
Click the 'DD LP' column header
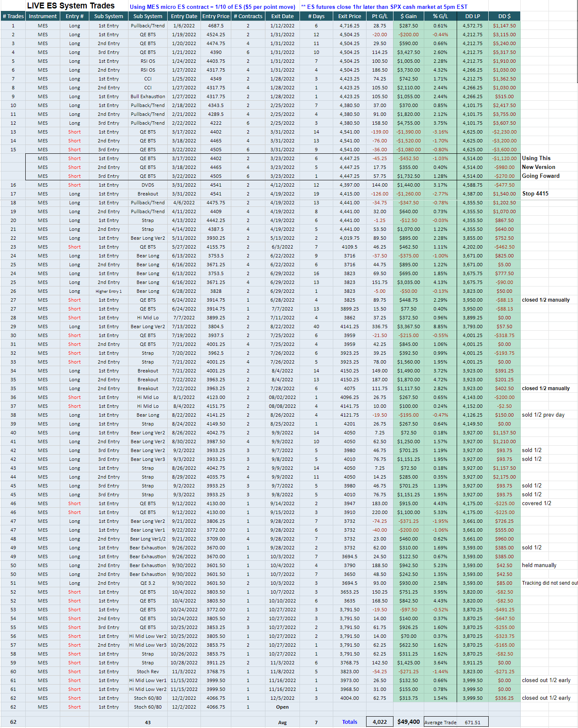tap(472, 16)
